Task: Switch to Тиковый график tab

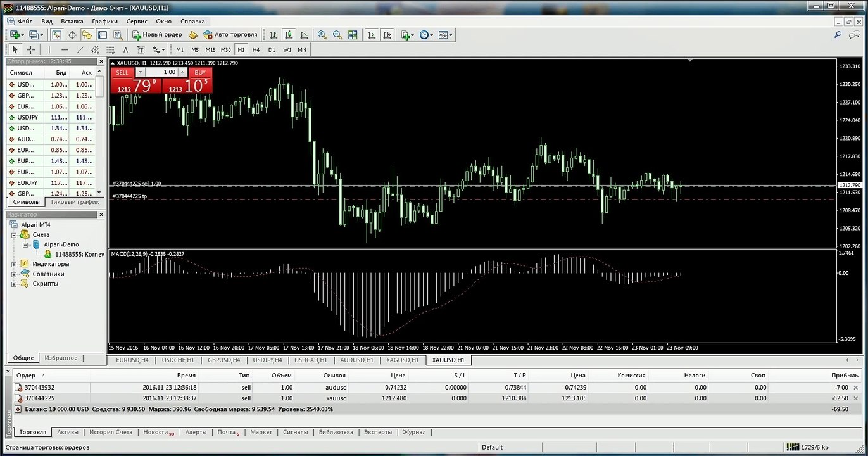Action: [75, 202]
